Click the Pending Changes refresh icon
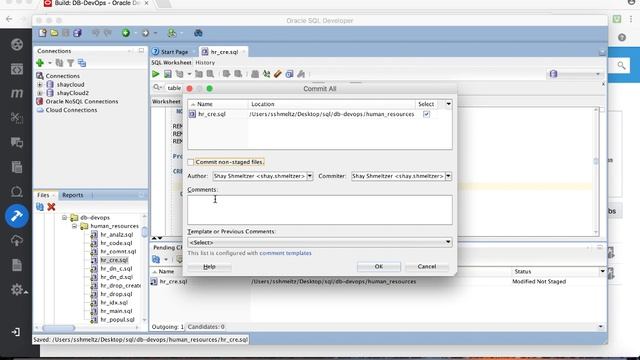The width and height of the screenshot is (640, 360). point(156,259)
